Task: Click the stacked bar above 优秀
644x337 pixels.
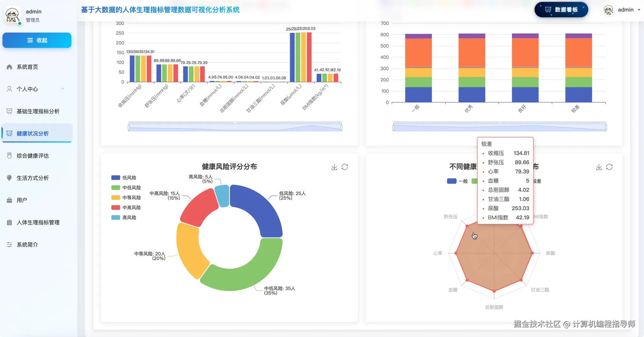Action: click(x=472, y=68)
